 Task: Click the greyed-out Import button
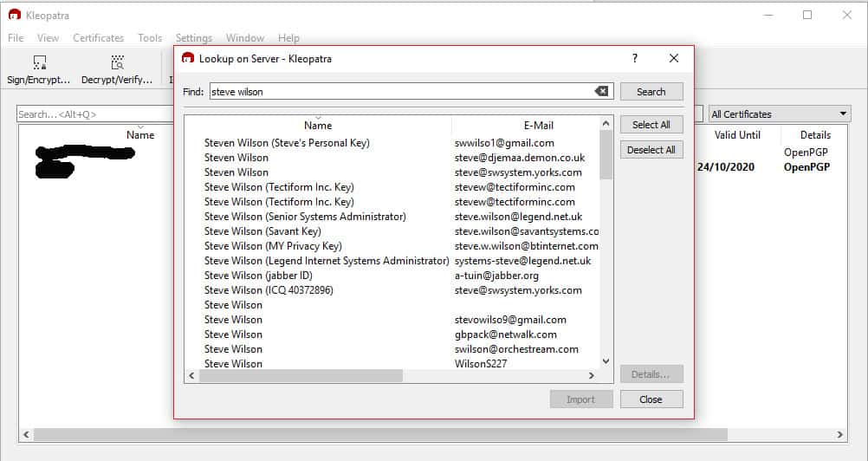(x=581, y=399)
